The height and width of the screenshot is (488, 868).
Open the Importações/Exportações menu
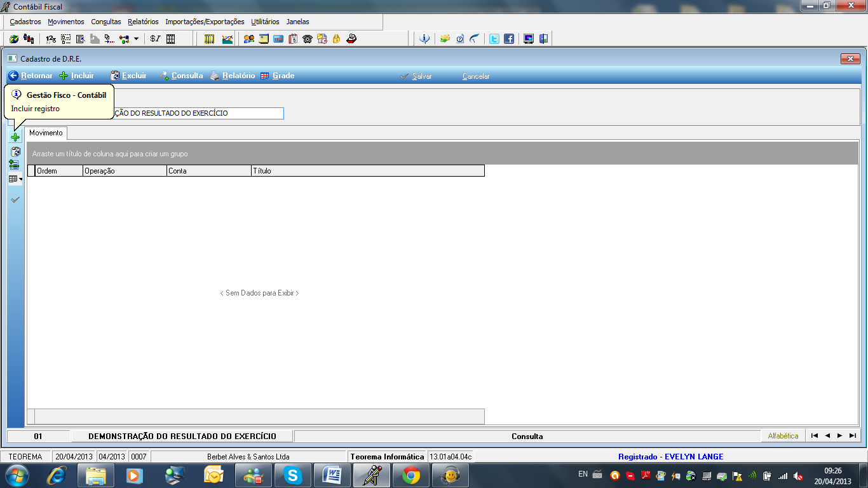(205, 22)
